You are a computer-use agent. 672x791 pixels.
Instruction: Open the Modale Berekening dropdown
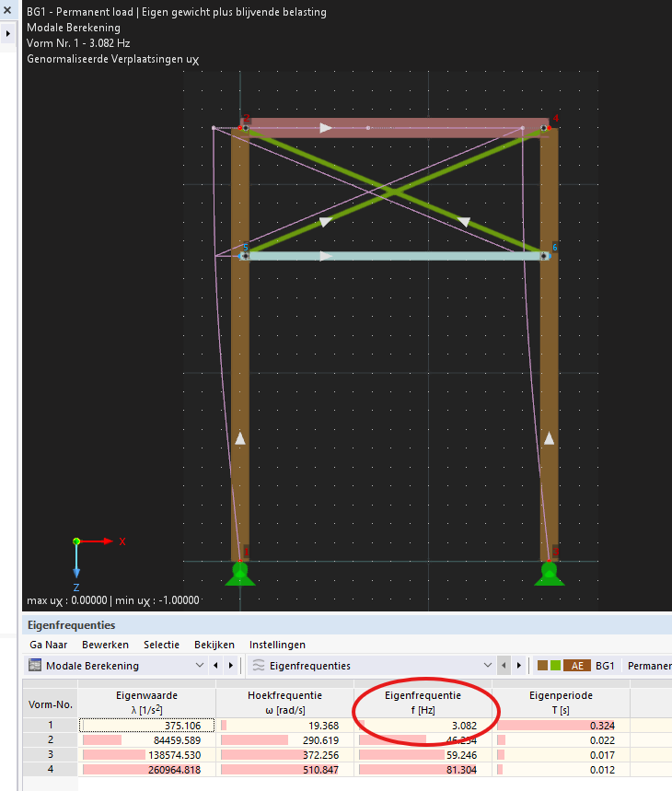pos(201,666)
